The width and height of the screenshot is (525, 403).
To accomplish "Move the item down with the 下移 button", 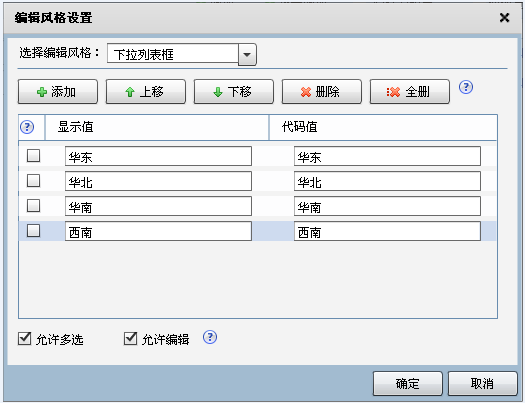I will pos(234,91).
